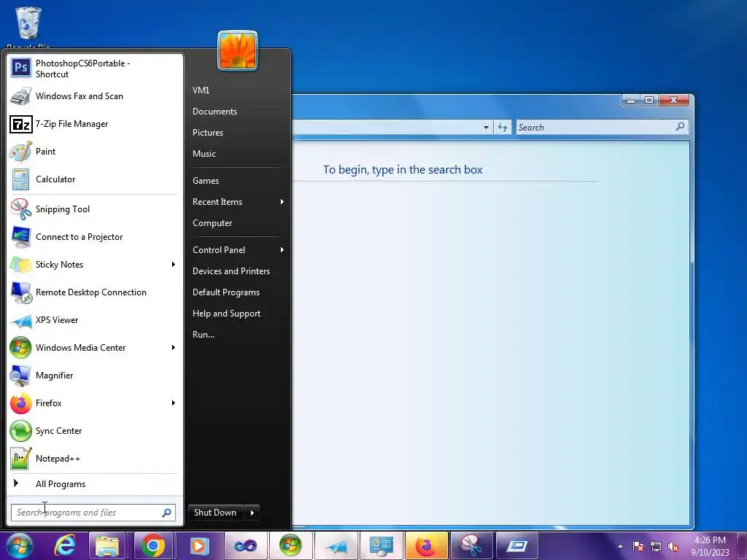Open the Shut Down options arrow
This screenshot has height=560, width=747.
(252, 513)
